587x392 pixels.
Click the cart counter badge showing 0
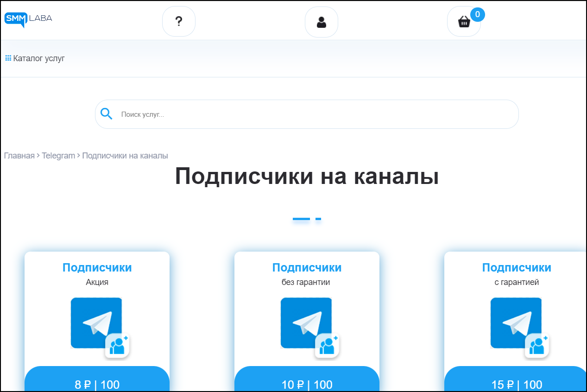(478, 15)
